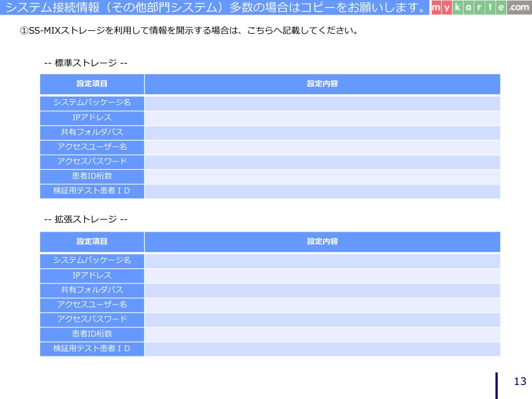Viewport: 532px width, 399px height.
Task: Click 患者ID桁数 label in 拡張ストレージ
Action: [92, 334]
